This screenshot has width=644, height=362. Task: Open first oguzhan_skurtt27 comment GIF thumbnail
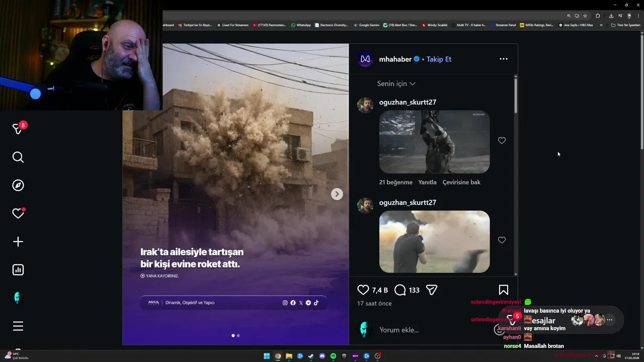(434, 142)
